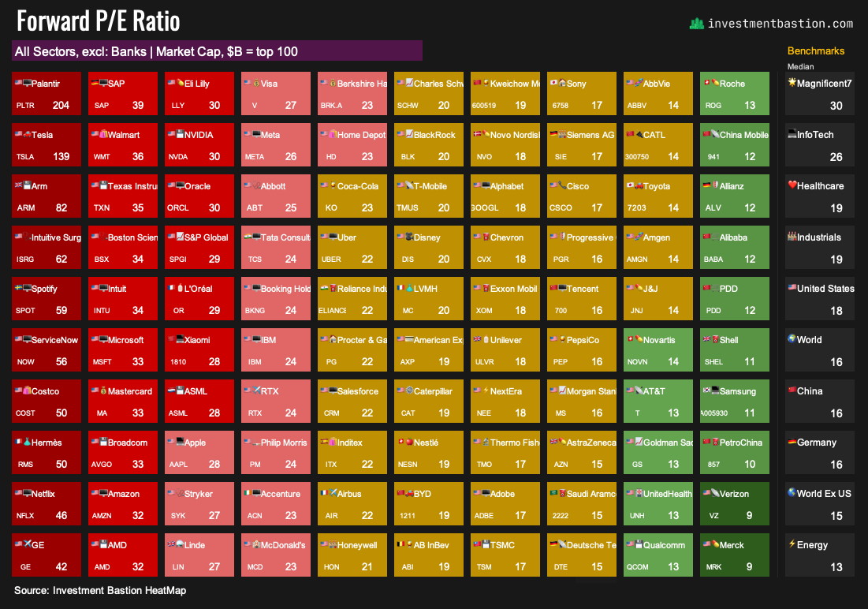868x609 pixels.
Task: Select the Honeywell HON tile
Action: pos(352,555)
